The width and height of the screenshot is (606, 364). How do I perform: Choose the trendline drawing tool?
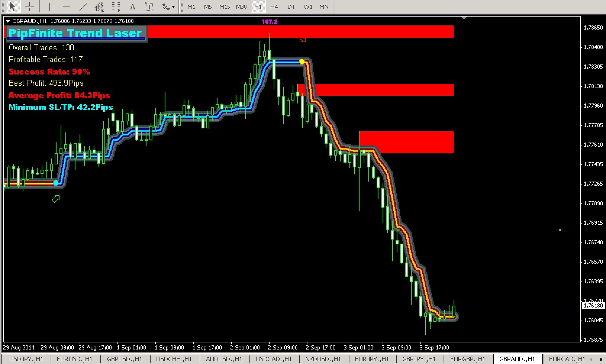coord(83,7)
